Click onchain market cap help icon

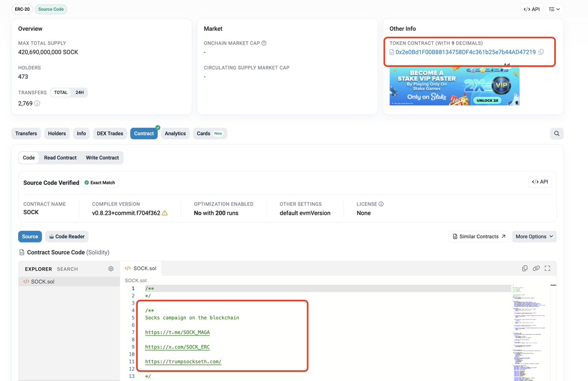pos(264,43)
